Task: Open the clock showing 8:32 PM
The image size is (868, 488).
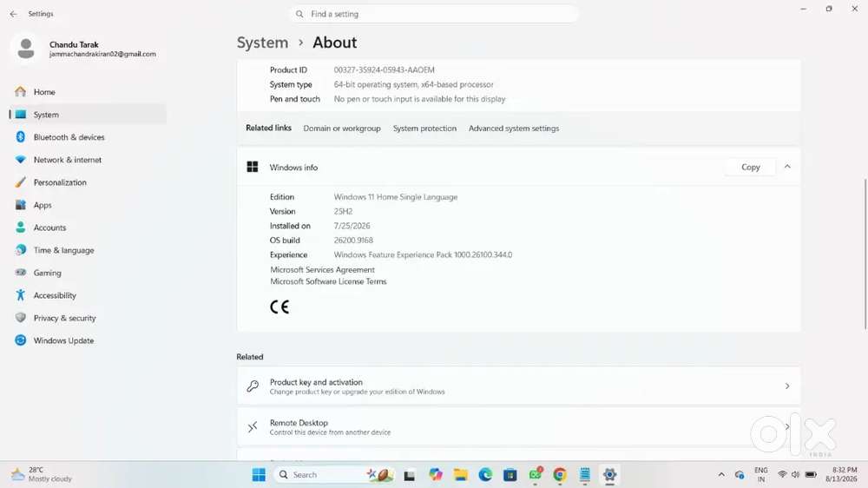Action: [x=841, y=475]
